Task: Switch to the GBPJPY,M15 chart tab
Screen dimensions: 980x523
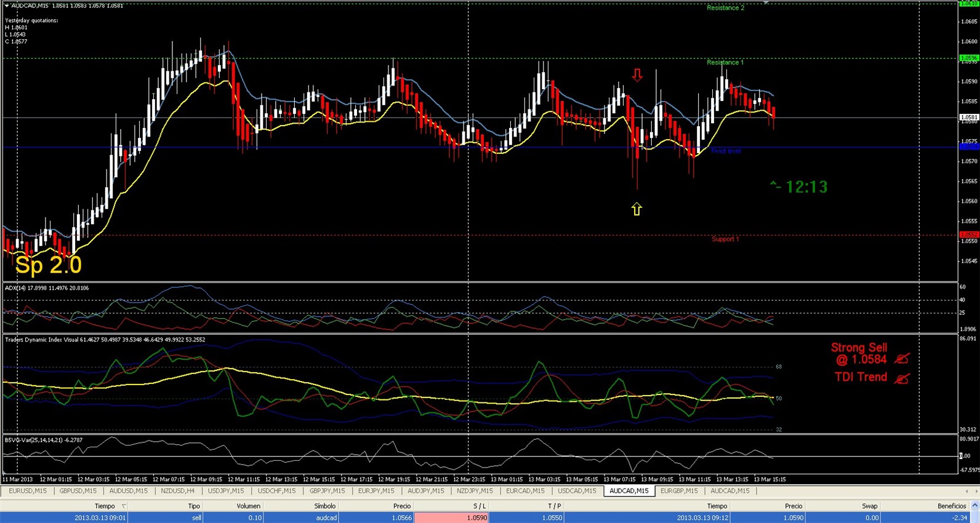Action: [327, 491]
